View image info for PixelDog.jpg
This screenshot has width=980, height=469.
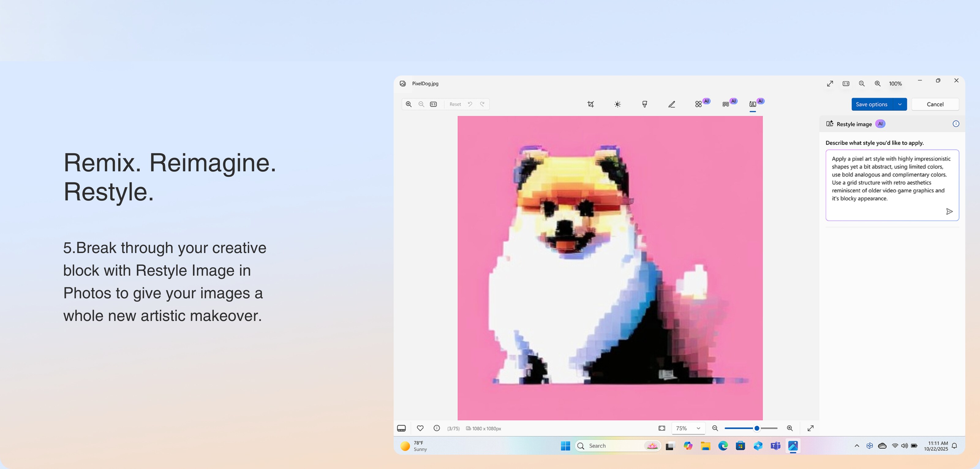(436, 428)
